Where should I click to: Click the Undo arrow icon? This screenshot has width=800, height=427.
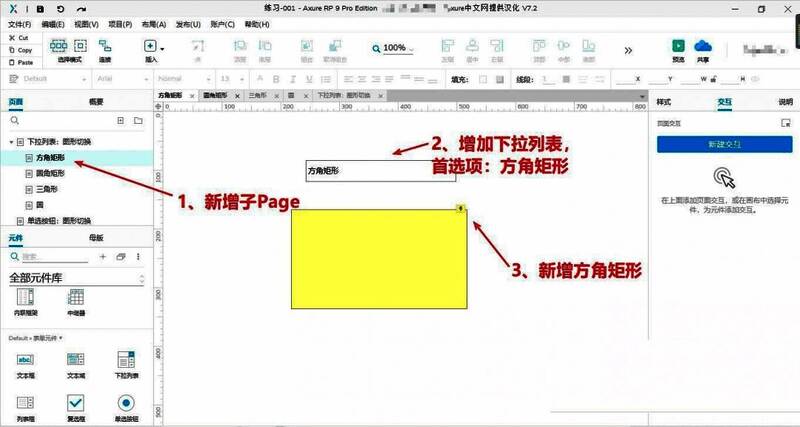tap(59, 8)
